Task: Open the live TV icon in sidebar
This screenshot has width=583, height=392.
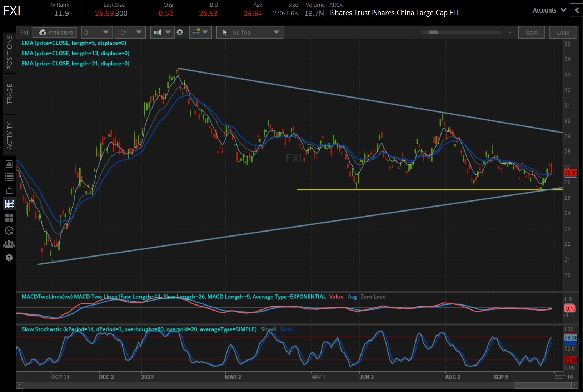Action: tap(9, 190)
